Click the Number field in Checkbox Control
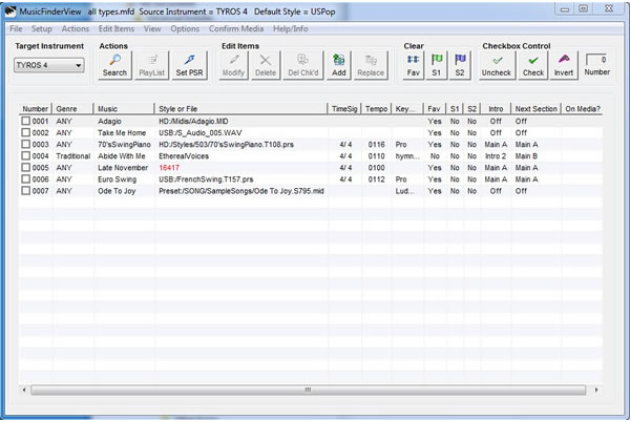 point(595,61)
